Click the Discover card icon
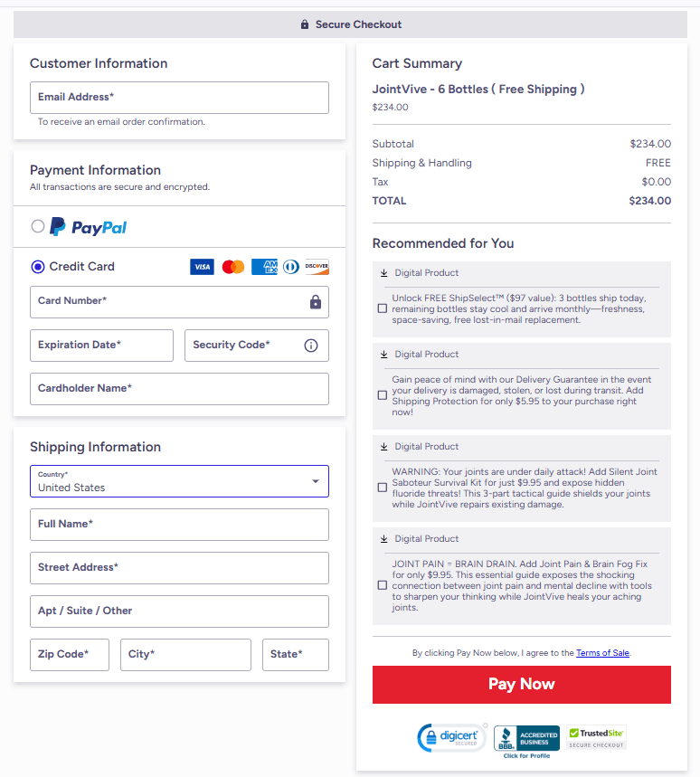The height and width of the screenshot is (777, 700). point(317,266)
